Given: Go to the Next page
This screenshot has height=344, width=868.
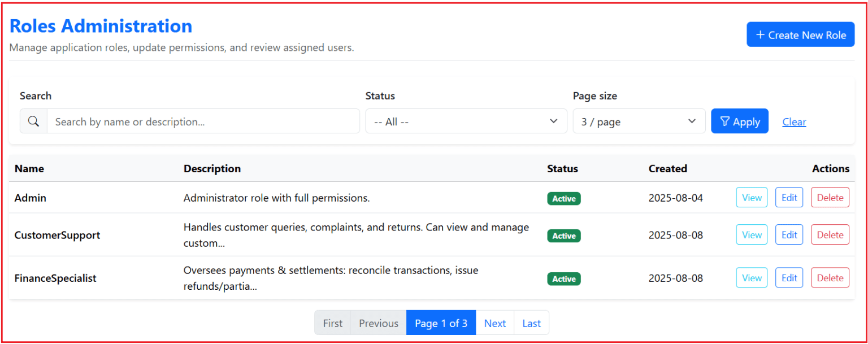Looking at the screenshot, I should 494,323.
